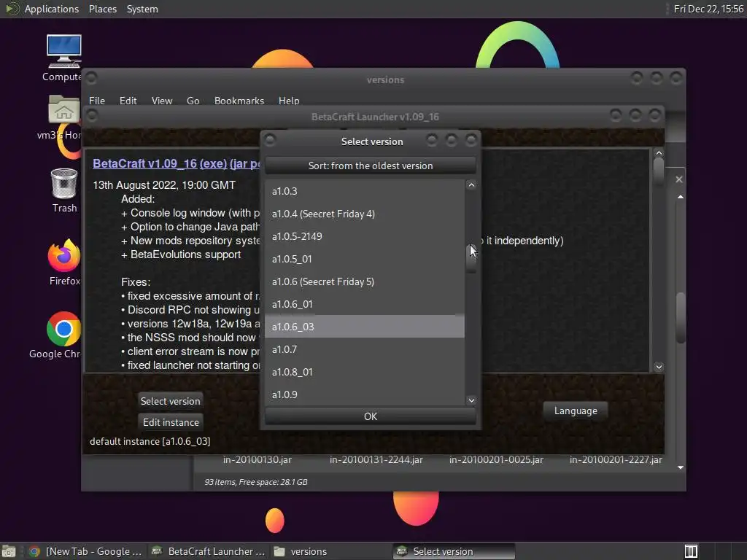The image size is (747, 560).
Task: Select version a1.0.8_01
Action: [365, 372]
